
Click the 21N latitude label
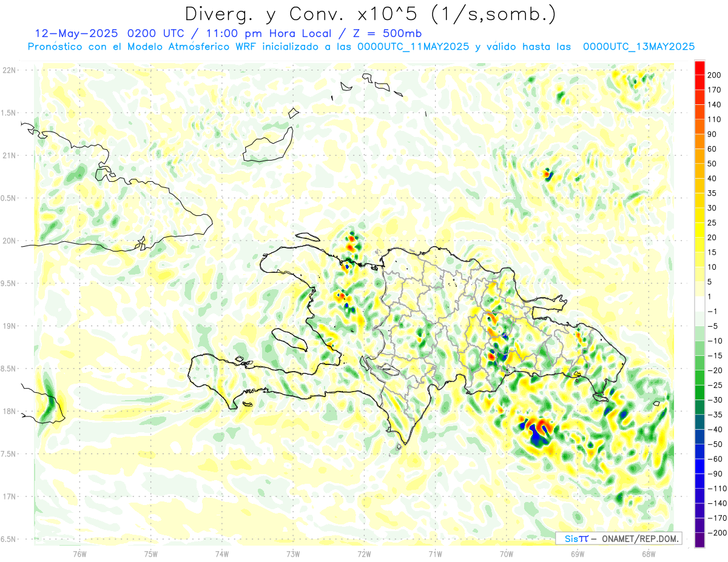(x=9, y=155)
